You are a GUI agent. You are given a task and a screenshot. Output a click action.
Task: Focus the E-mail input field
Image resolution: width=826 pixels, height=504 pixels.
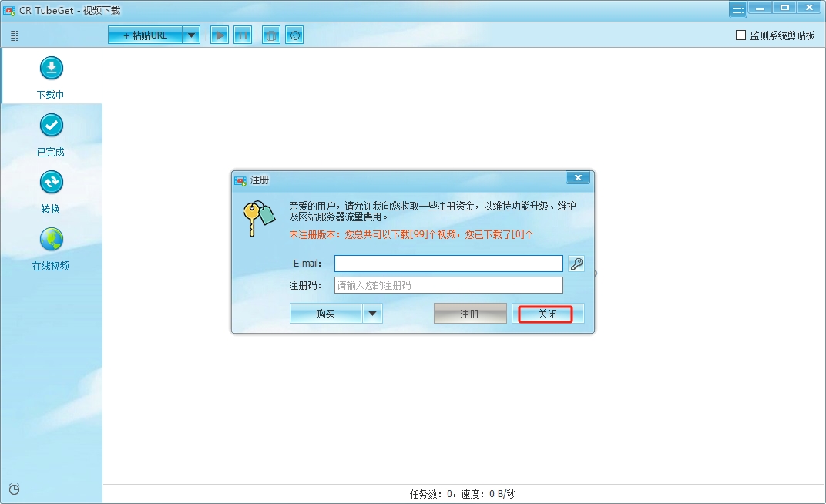[x=448, y=264]
